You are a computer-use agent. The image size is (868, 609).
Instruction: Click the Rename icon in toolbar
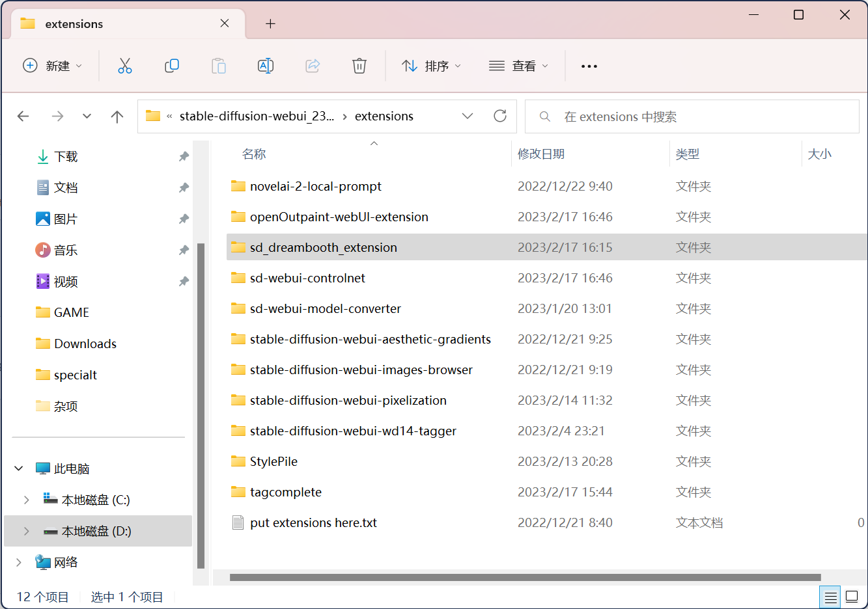[266, 66]
